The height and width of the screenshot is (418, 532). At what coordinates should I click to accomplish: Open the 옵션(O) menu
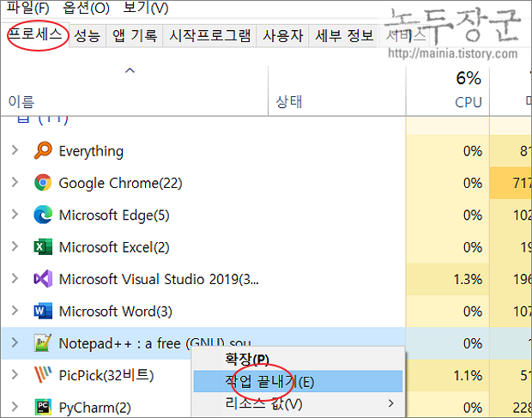click(86, 8)
